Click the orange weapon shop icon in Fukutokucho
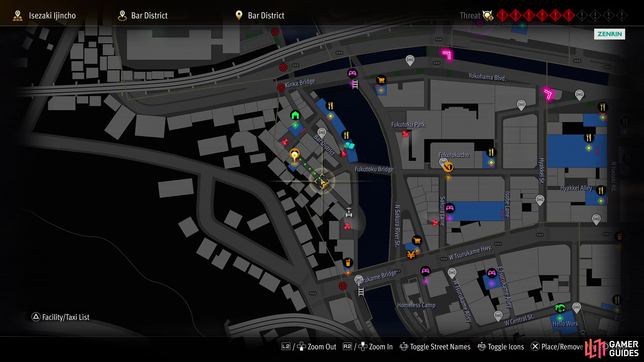Image resolution: width=644 pixels, height=362 pixels. pyautogui.click(x=448, y=167)
